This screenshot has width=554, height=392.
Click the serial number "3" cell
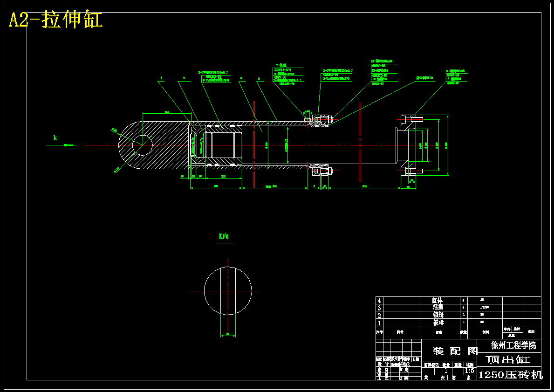[379, 308]
